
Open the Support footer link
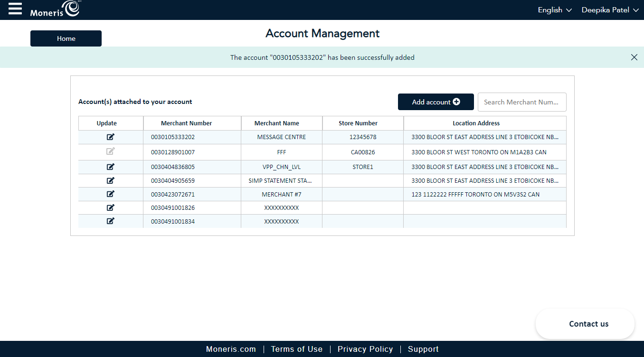pos(423,349)
